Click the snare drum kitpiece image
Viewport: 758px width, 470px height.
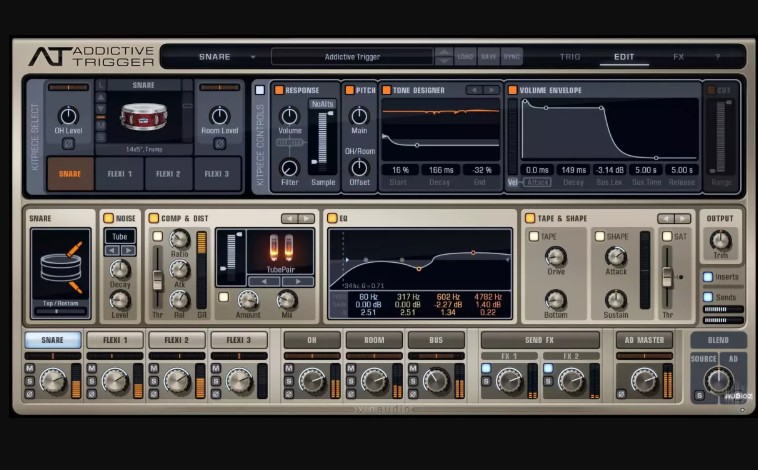144,117
